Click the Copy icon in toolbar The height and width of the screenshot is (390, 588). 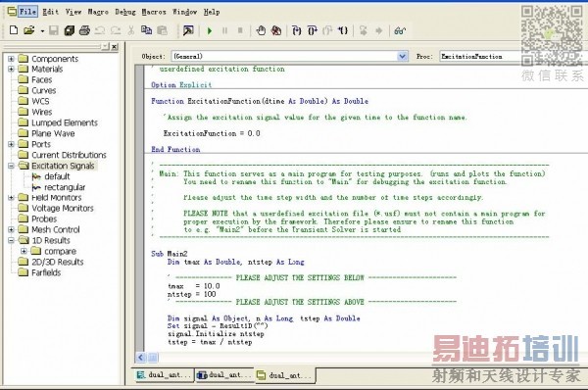(146, 30)
